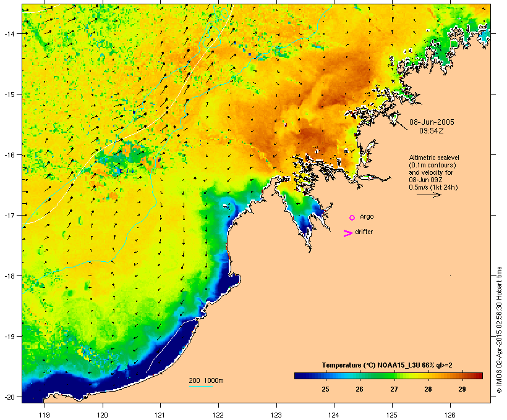Click the 'Temperature (°C) NOAA15_L3U 66% ql>=2' title

pyautogui.click(x=387, y=365)
